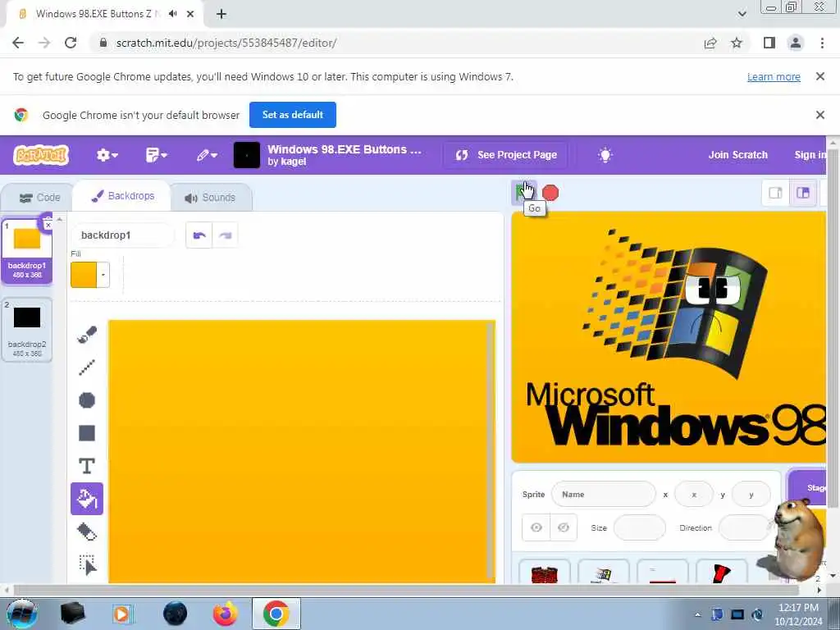This screenshot has width=840, height=630.
Task: Click Set as default button
Action: 293,115
